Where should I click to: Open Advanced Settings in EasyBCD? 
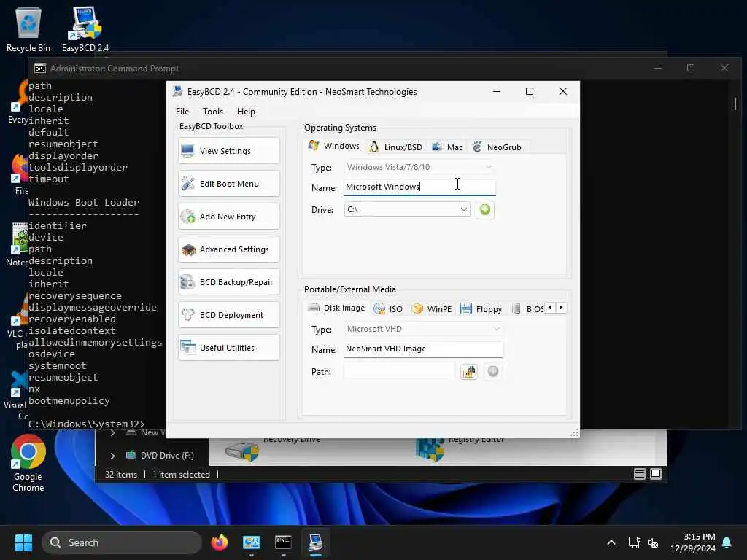click(228, 249)
